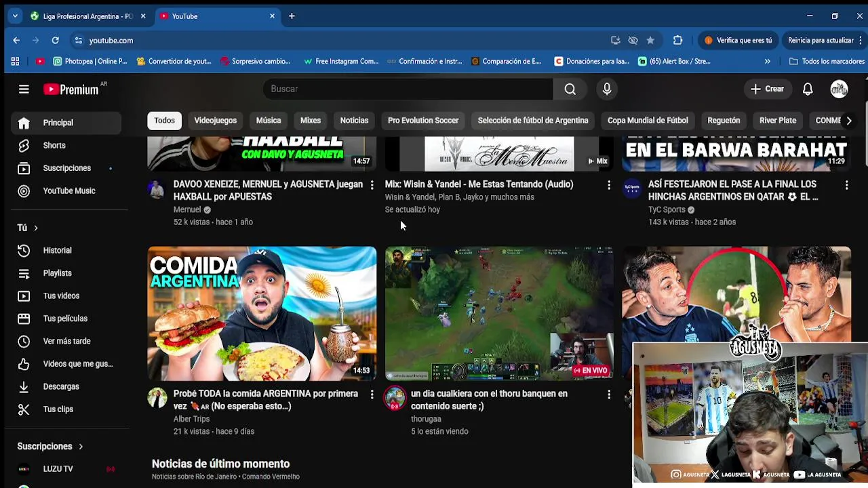Click the Crear button
Viewport: 868px width, 488px height.
[767, 89]
